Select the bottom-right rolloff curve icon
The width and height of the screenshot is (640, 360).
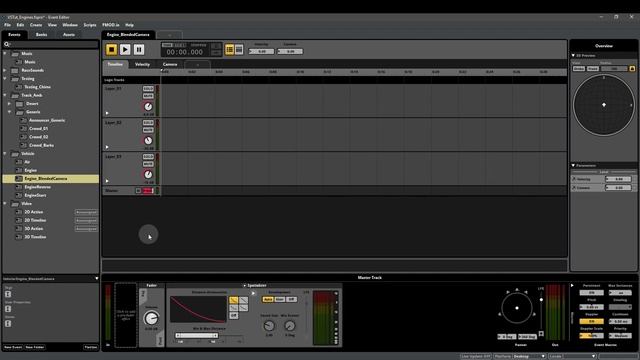point(243,308)
